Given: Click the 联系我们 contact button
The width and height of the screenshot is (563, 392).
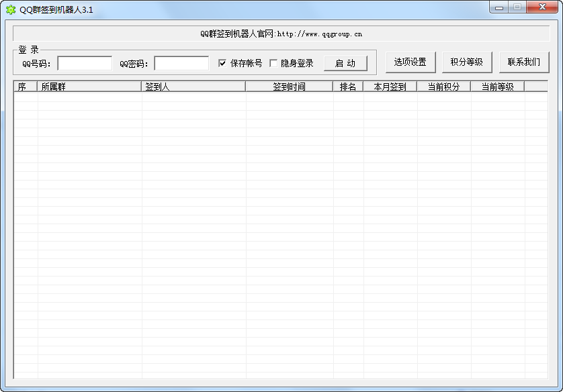Looking at the screenshot, I should [524, 62].
